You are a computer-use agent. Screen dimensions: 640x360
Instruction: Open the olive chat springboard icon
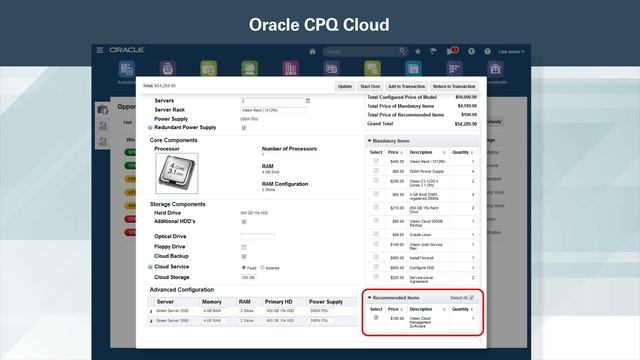[x=372, y=69]
